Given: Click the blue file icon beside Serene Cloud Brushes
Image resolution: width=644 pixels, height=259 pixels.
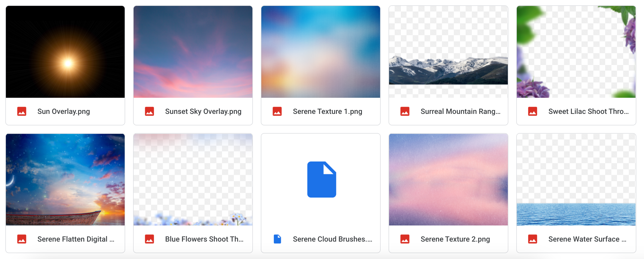Looking at the screenshot, I should click(x=277, y=239).
